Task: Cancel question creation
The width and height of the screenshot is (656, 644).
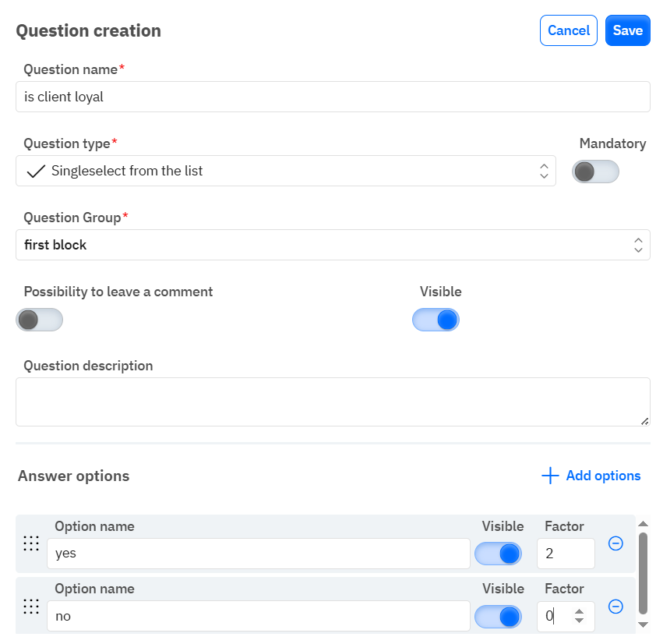Action: [x=568, y=30]
